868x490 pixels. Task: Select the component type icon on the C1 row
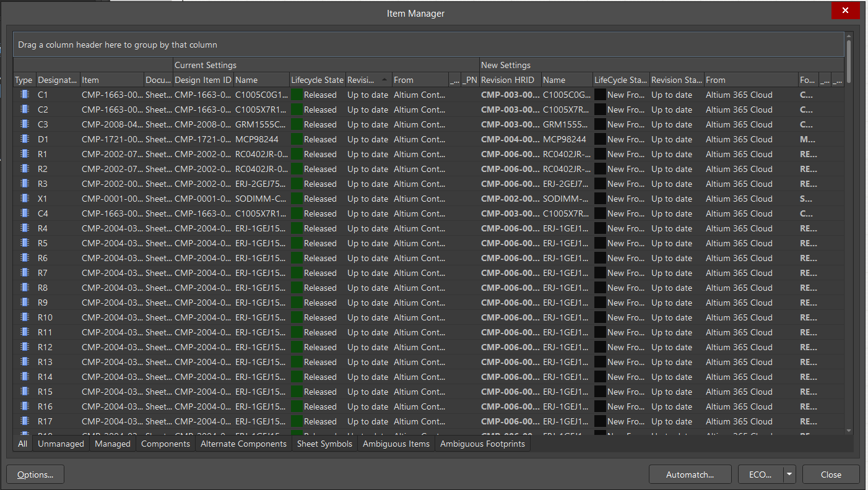(24, 95)
